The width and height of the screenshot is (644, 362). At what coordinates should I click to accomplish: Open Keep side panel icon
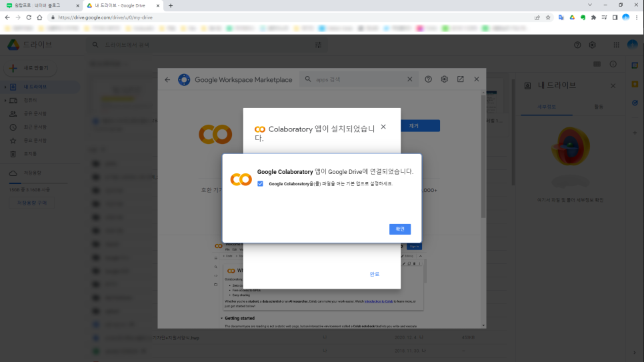tap(635, 84)
